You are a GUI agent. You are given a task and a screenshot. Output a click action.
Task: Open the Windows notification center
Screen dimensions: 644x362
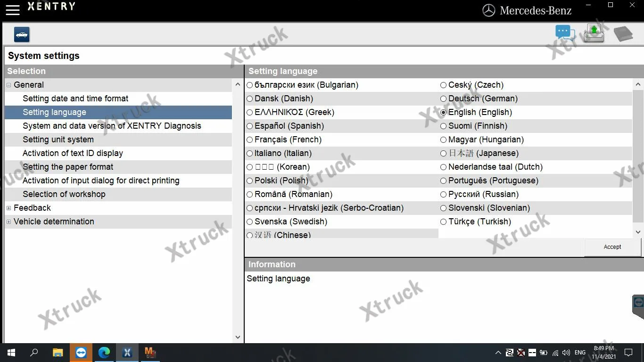click(628, 353)
